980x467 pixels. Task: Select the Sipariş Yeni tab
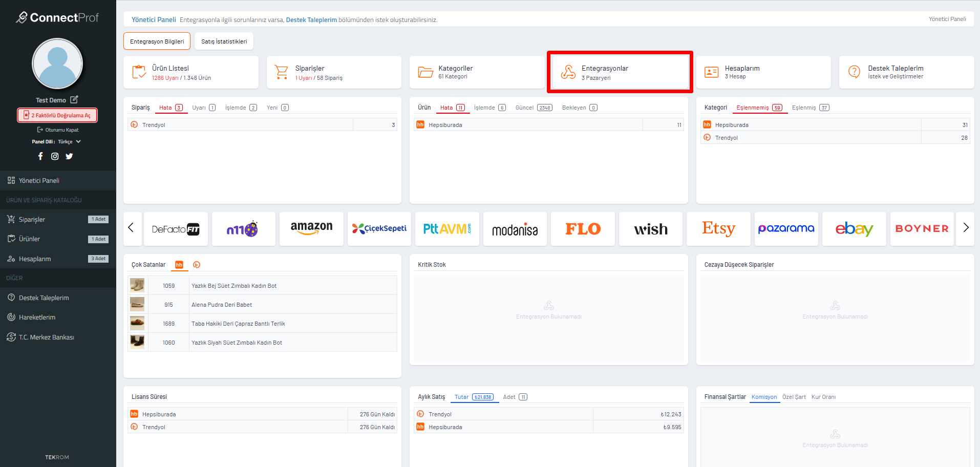278,108
